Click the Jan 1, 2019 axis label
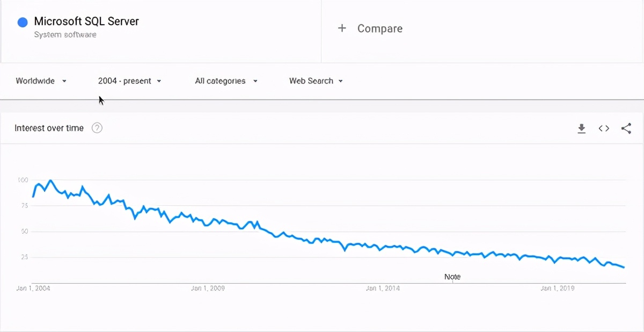644x332 pixels. pyautogui.click(x=558, y=288)
